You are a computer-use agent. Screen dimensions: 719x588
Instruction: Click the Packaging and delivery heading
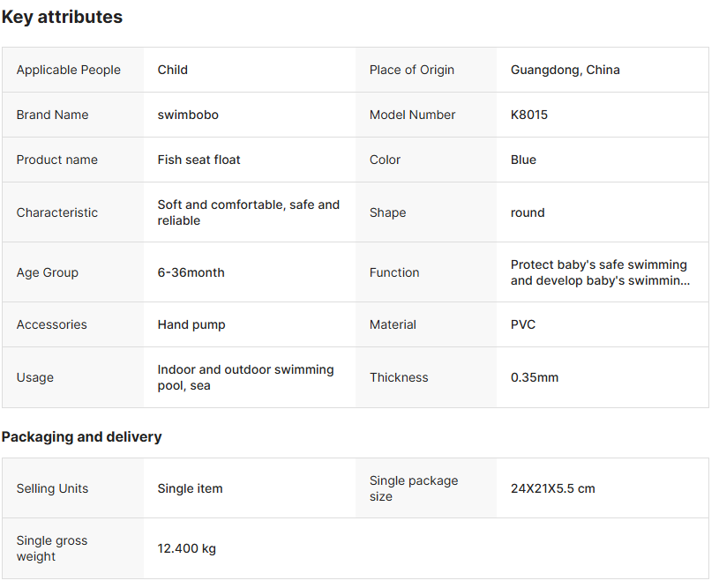pyautogui.click(x=81, y=436)
